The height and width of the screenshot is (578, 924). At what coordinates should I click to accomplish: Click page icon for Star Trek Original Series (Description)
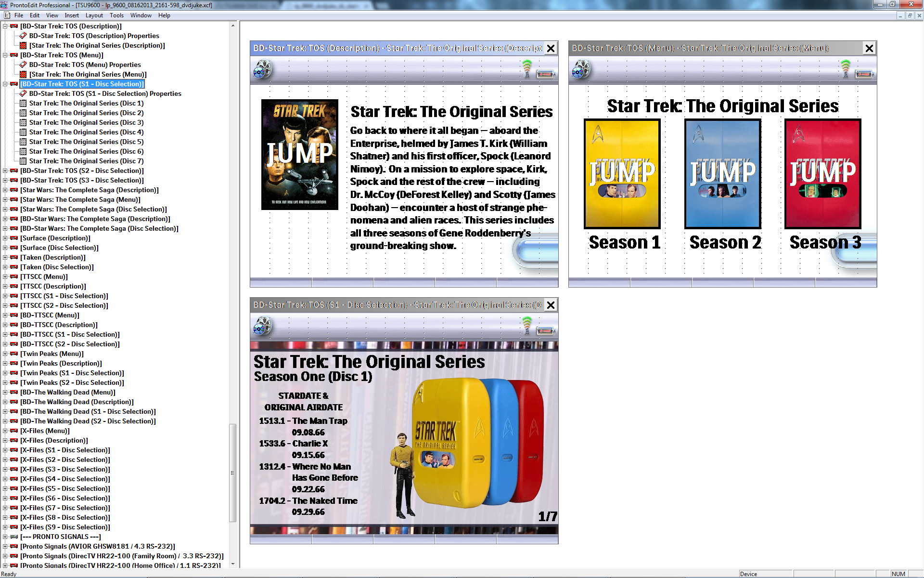tap(23, 45)
